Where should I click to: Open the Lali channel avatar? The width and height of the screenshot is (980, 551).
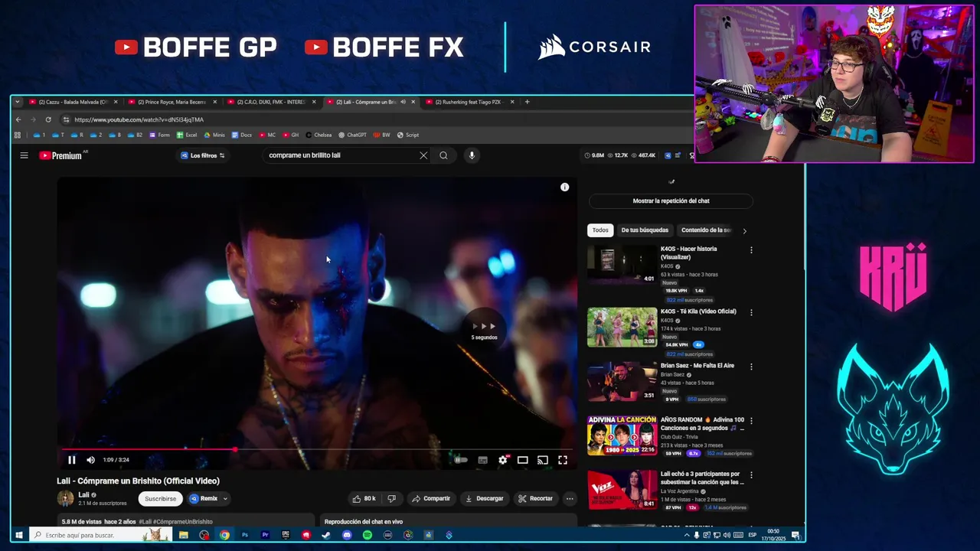(x=65, y=498)
